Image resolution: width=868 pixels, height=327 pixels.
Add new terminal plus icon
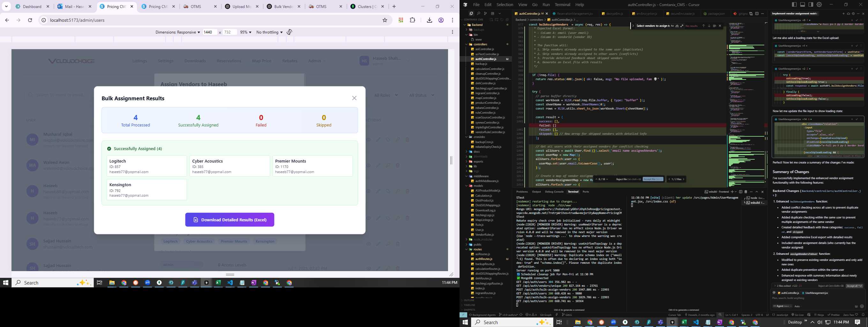tap(732, 192)
